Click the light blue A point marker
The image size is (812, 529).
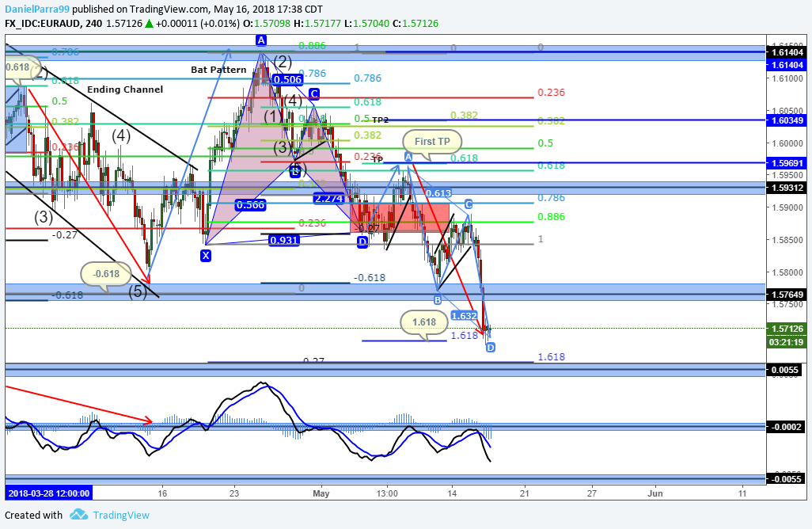408,157
